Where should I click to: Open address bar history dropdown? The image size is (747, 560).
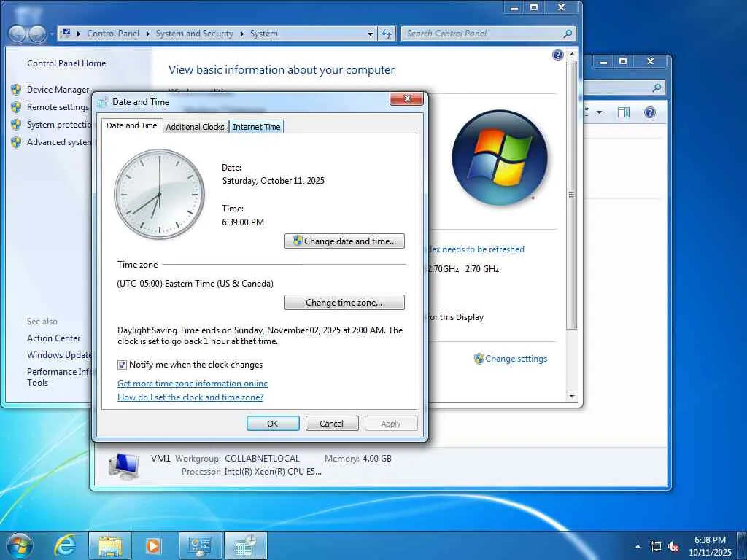click(370, 34)
